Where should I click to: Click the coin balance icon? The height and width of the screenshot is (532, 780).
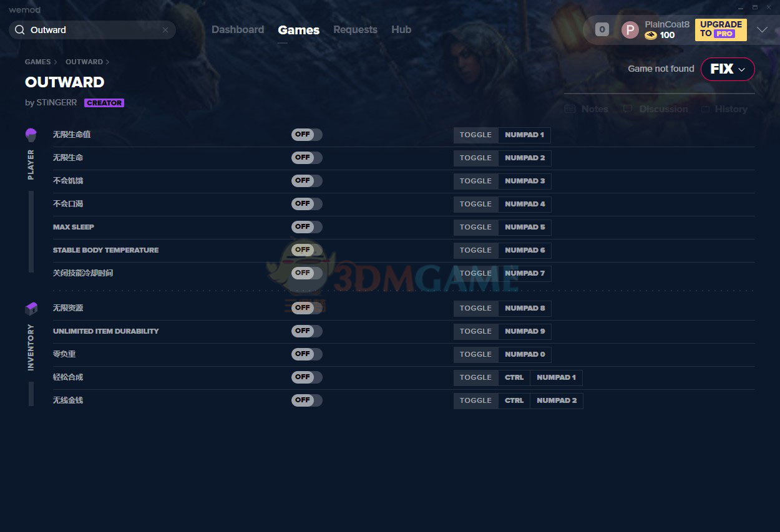[x=651, y=36]
